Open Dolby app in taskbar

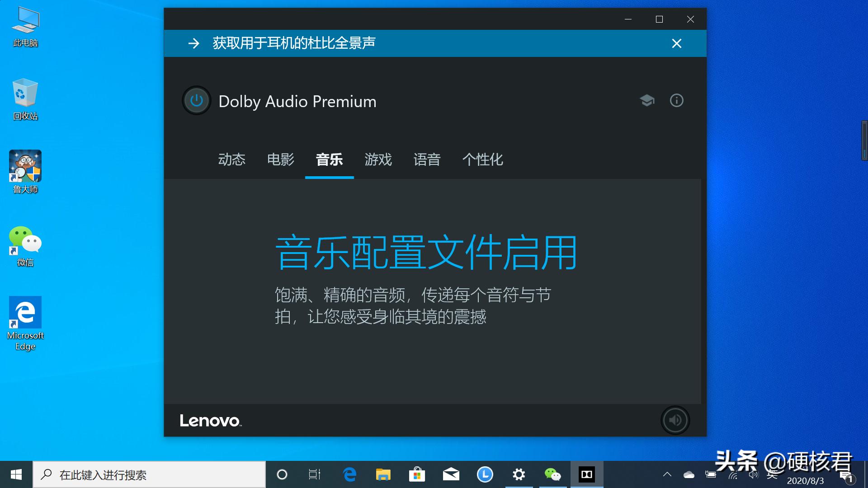[x=586, y=474]
